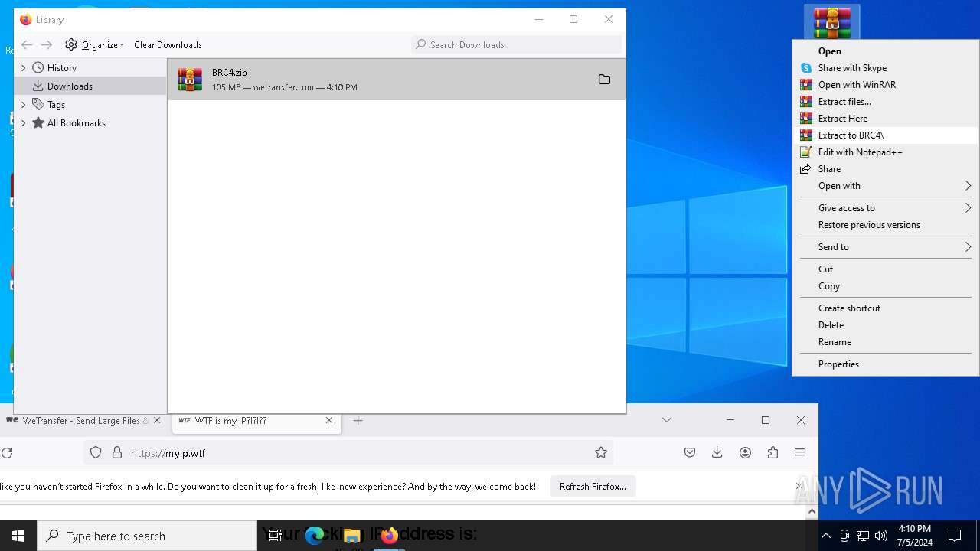980x551 pixels.
Task: Choose Edit with Notepad++
Action: click(x=885, y=152)
